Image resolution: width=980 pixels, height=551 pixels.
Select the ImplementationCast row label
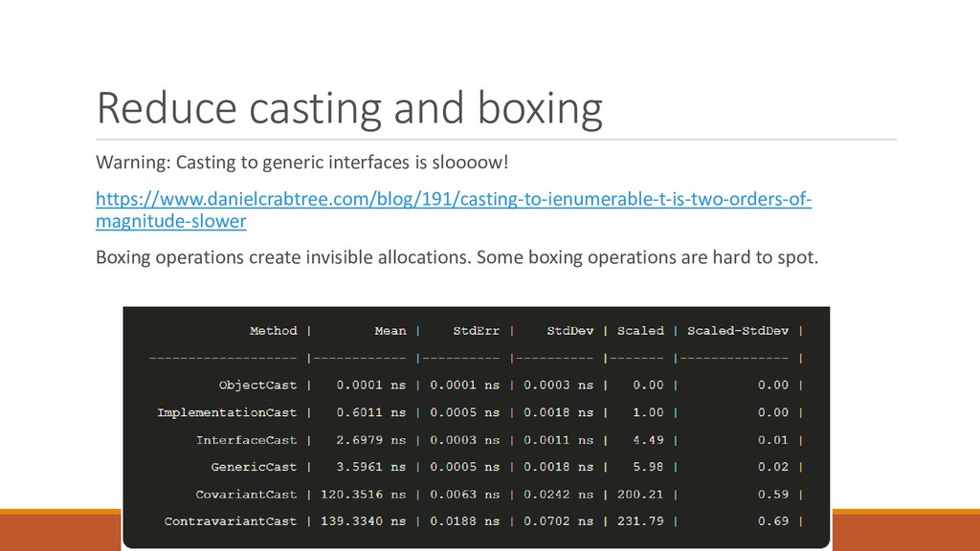pyautogui.click(x=227, y=412)
